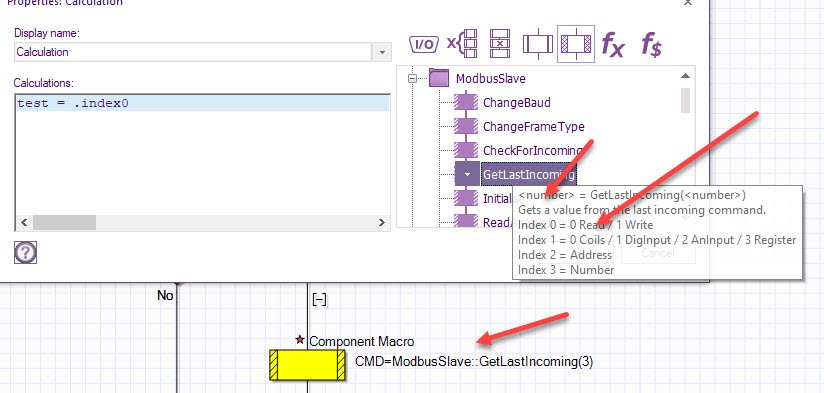Select the highlighted component macros icon
The height and width of the screenshot is (393, 824).
[576, 44]
